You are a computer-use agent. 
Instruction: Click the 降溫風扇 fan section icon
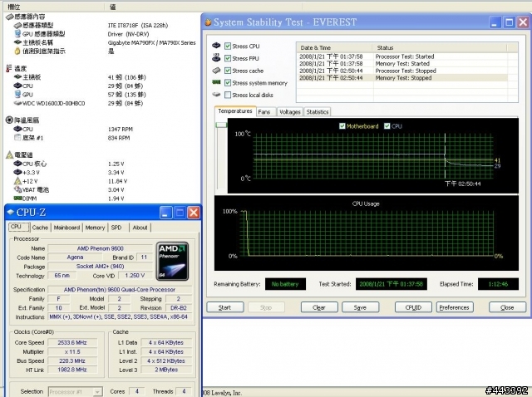[x=9, y=120]
